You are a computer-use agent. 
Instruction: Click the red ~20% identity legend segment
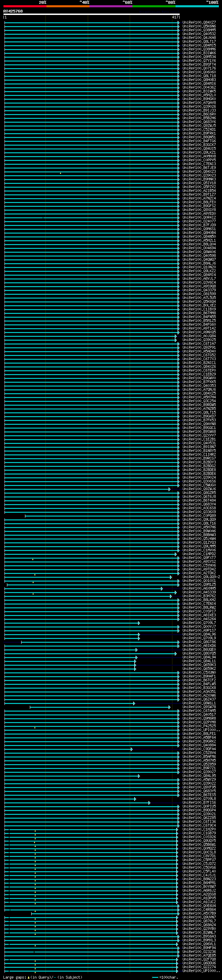tap(25, 6)
